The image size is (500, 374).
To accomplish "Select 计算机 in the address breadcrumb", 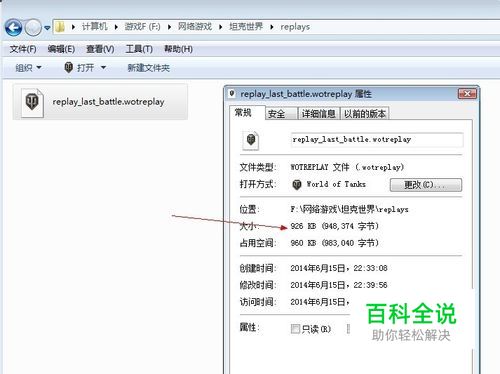I will (x=95, y=27).
